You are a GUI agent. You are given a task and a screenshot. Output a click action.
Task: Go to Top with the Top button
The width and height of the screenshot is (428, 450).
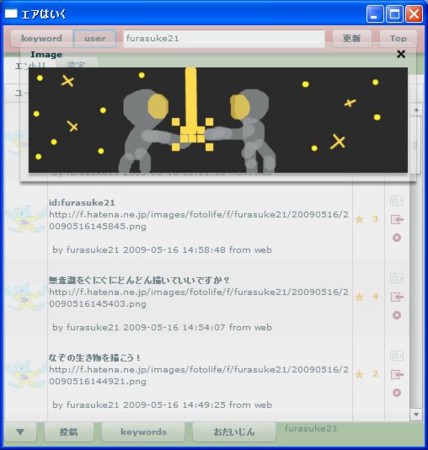398,38
